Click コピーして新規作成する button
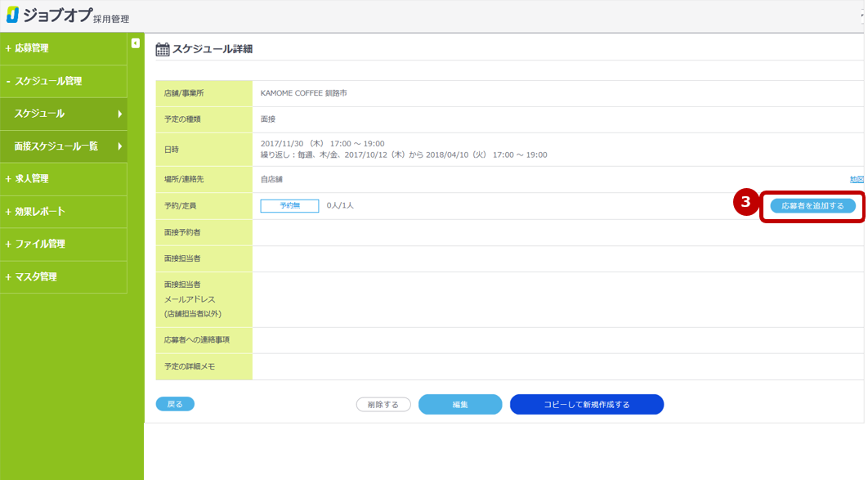 (586, 405)
